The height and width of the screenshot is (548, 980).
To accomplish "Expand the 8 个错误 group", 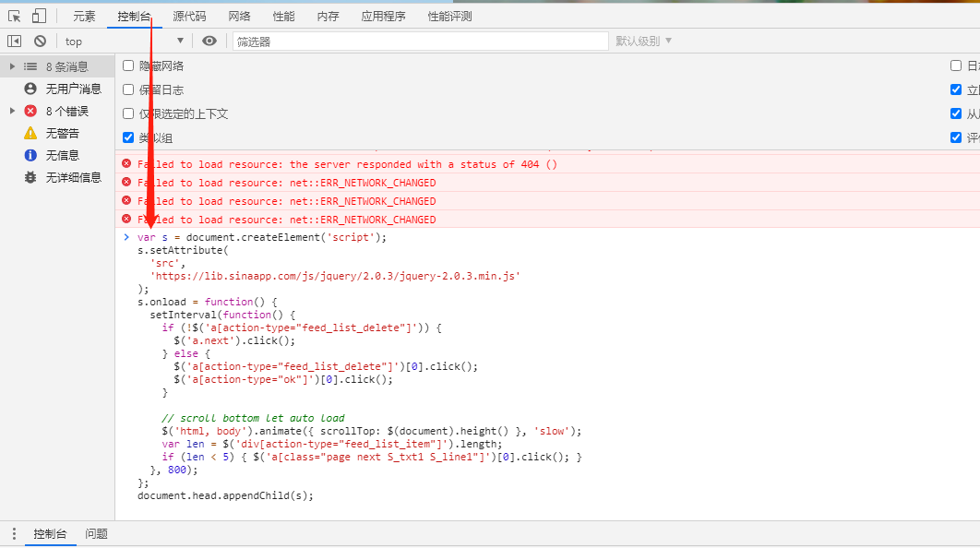I will pos(12,111).
